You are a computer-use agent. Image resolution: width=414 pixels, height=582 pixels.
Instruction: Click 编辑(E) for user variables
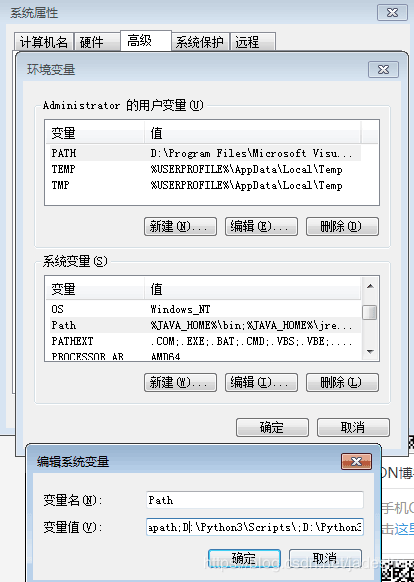[x=261, y=226]
